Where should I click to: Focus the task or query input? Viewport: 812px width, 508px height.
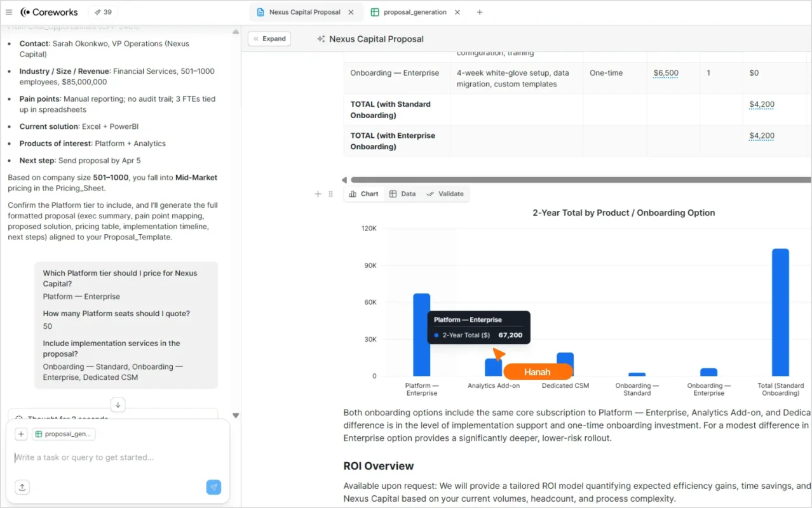[x=114, y=457]
